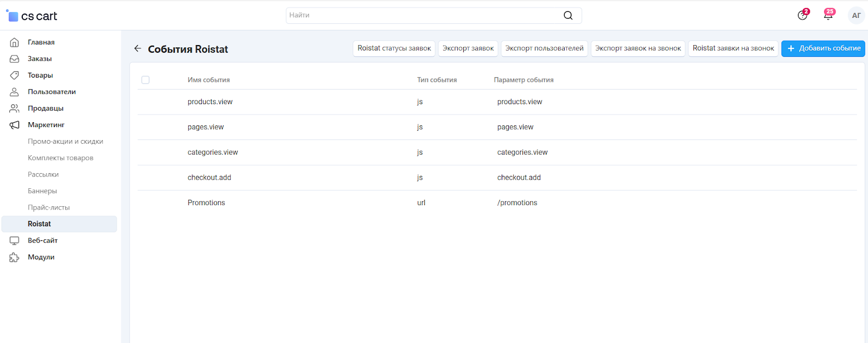This screenshot has width=868, height=343.
Task: Click the products.view parameter value
Action: 520,102
